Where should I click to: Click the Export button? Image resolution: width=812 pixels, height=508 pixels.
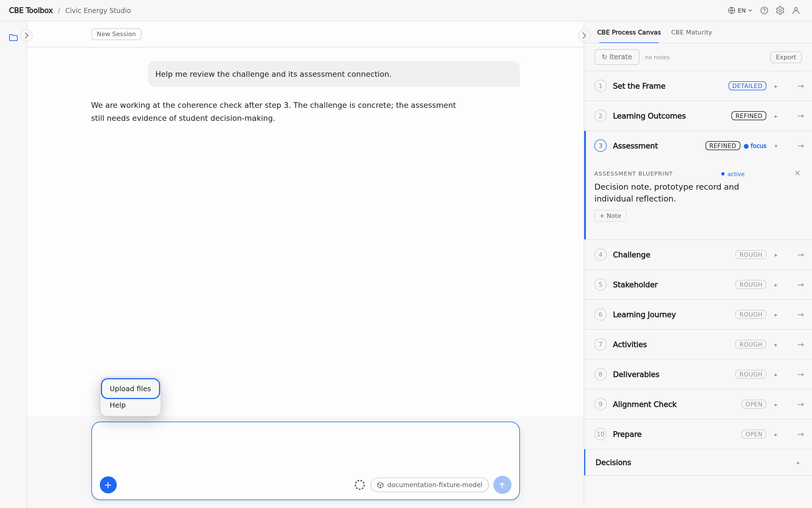click(786, 57)
